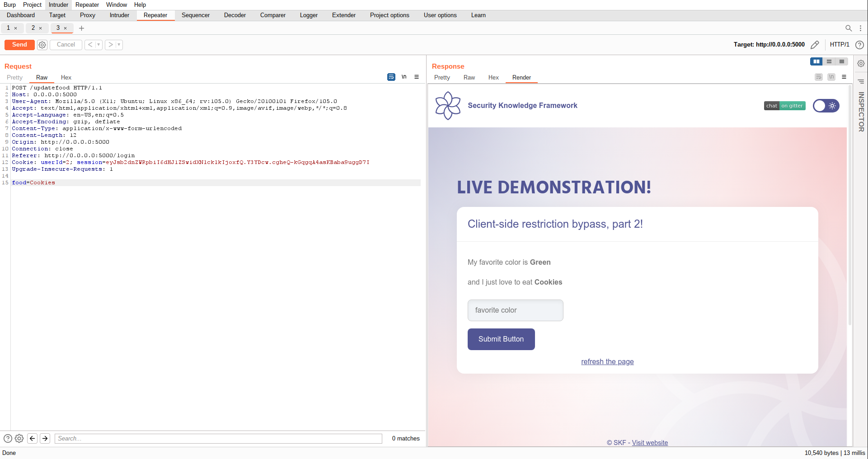868x459 pixels.
Task: Open the Project menu
Action: click(x=32, y=5)
